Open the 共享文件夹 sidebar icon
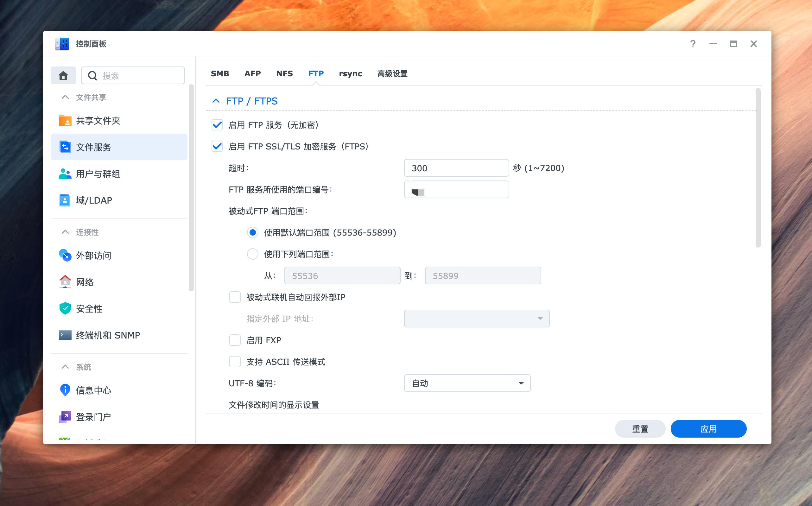The image size is (812, 506). tap(98, 121)
